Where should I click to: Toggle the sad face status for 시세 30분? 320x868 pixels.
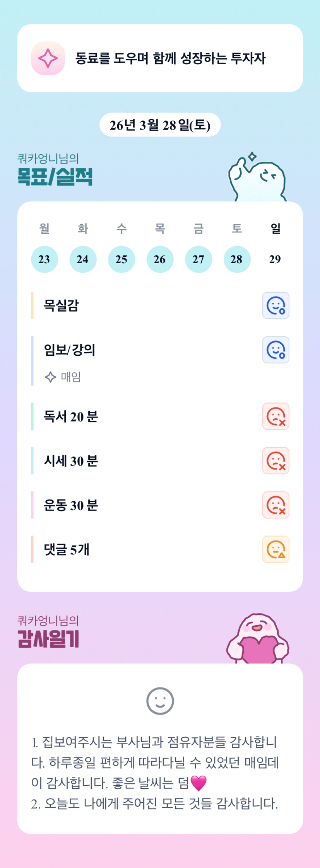click(276, 461)
